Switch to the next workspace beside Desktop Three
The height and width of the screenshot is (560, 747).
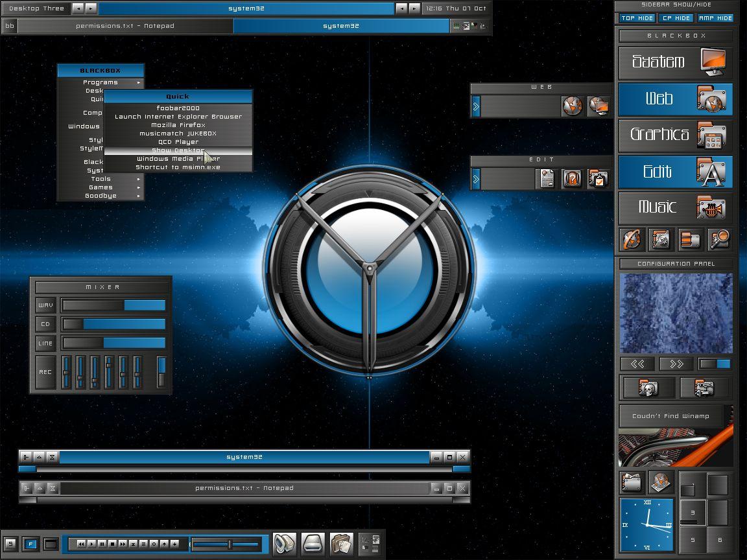tap(91, 8)
